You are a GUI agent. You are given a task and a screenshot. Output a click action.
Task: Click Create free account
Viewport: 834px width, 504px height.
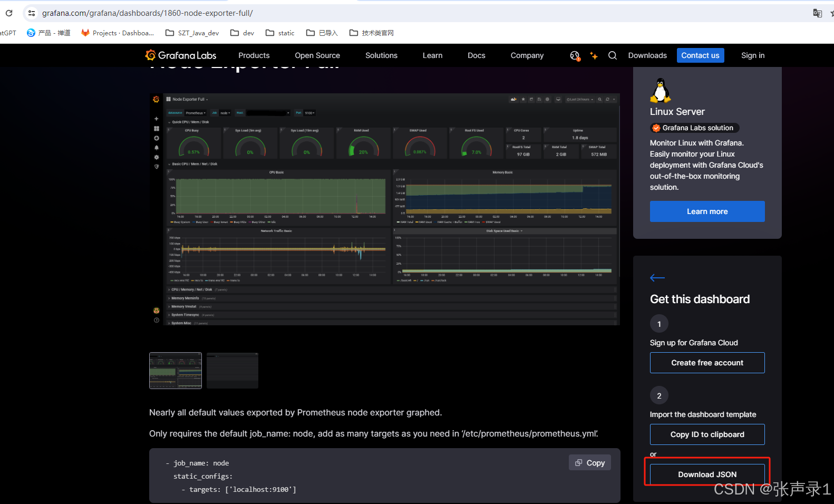point(707,363)
